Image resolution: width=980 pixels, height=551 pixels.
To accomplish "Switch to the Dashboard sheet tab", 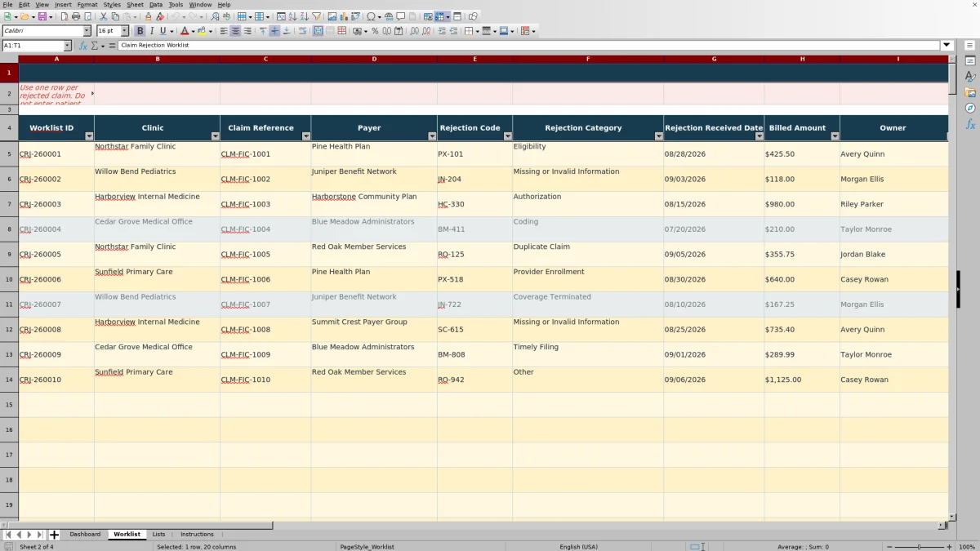I will coord(85,535).
